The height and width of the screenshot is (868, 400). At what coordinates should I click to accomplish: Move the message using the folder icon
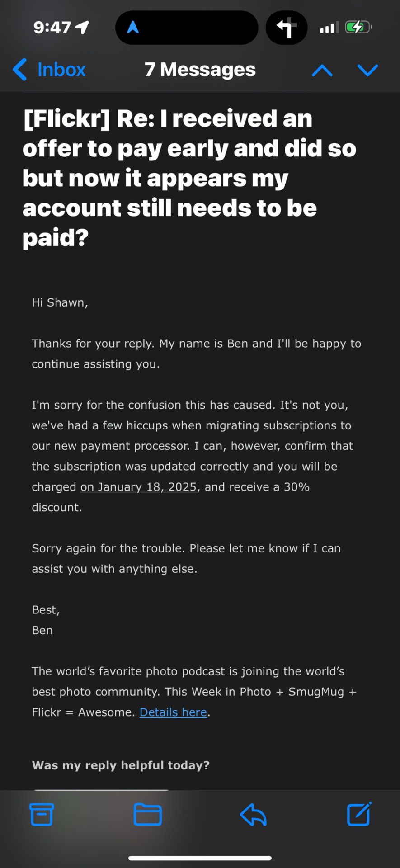click(147, 814)
